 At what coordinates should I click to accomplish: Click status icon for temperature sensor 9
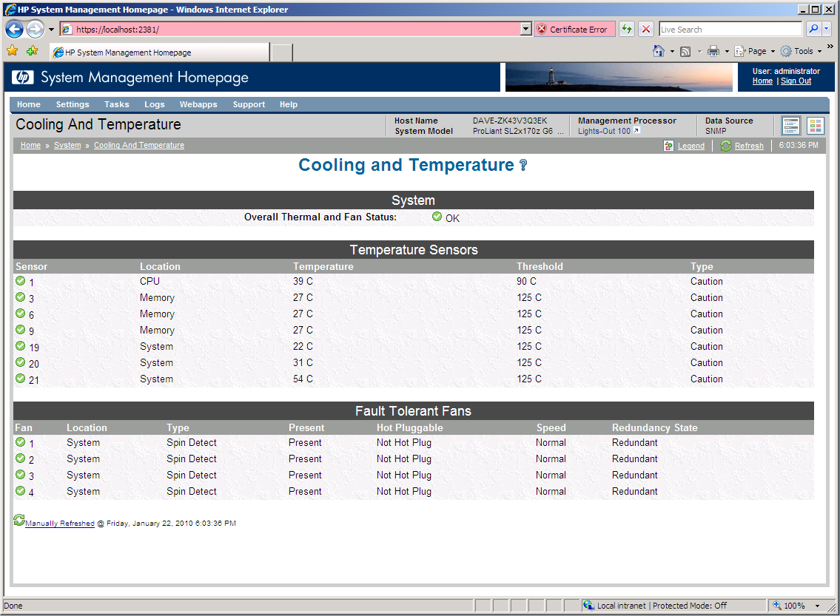click(21, 329)
